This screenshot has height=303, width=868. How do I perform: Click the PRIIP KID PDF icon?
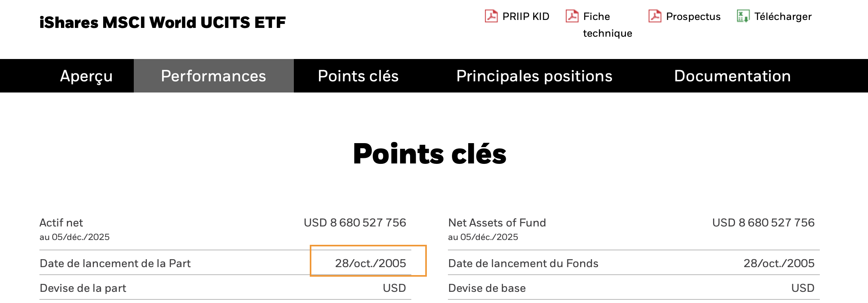[x=491, y=16]
